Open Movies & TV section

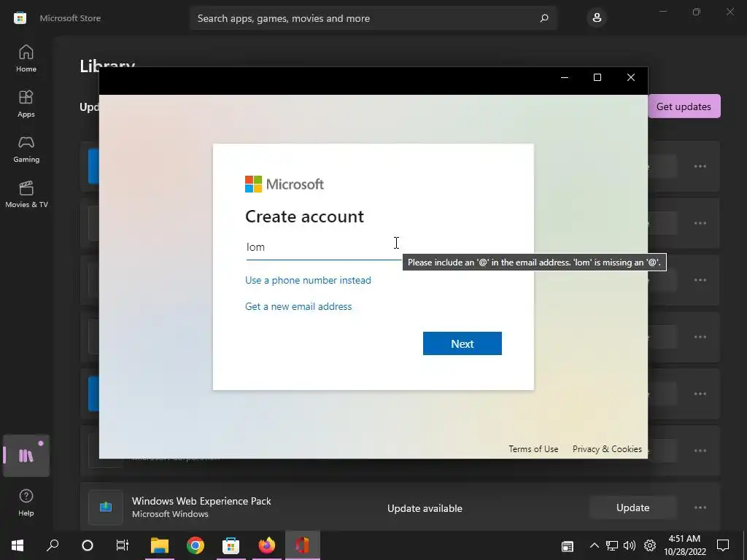pos(26,194)
